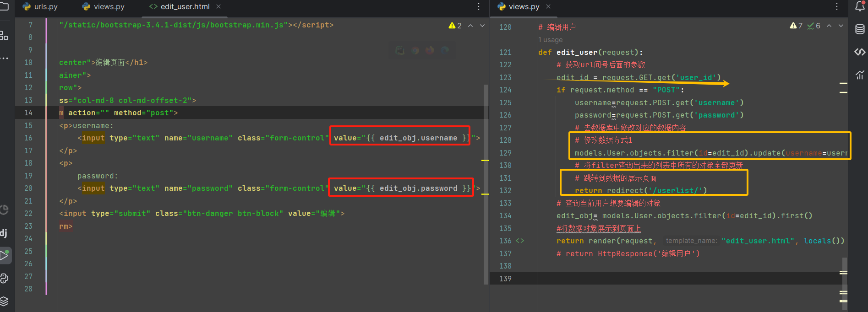Open the Database tool window icon

860,29
